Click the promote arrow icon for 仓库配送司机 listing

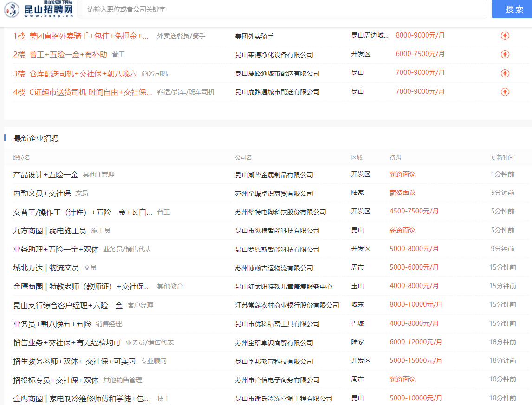tap(505, 73)
